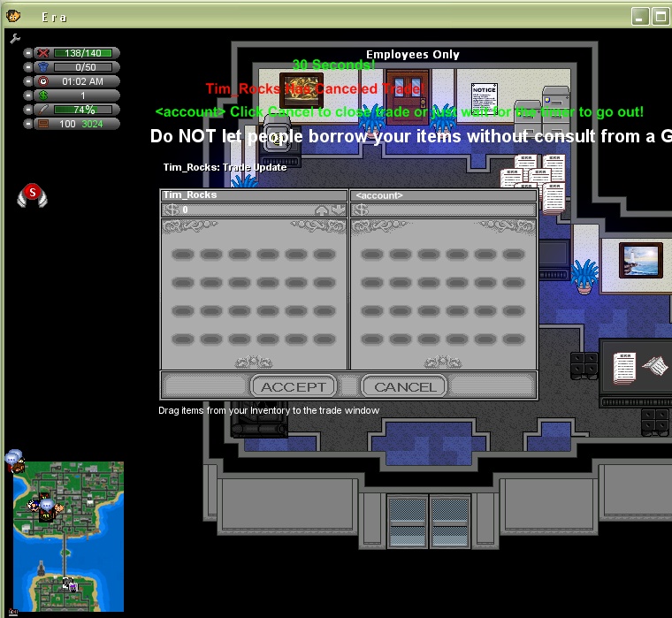Click the Tim_Rocks: Trade Update chat message
This screenshot has width=672, height=618.
pyautogui.click(x=225, y=167)
